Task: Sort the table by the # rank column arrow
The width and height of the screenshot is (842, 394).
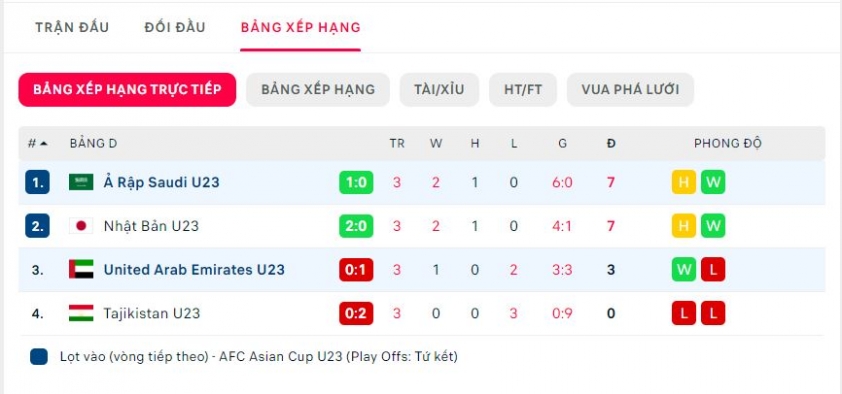Action: click(x=43, y=143)
